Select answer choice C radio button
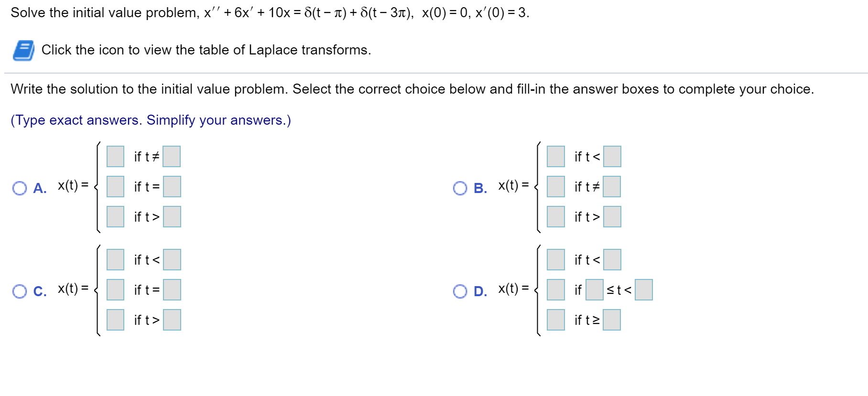Image resolution: width=868 pixels, height=396 pixels. [x=19, y=291]
